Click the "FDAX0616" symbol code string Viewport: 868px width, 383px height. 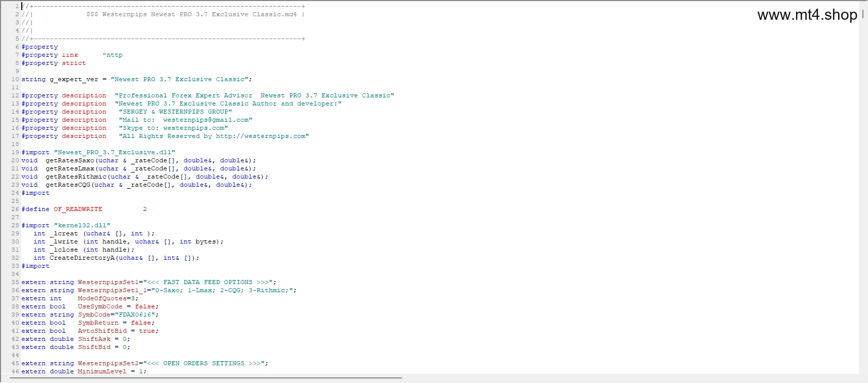click(135, 315)
